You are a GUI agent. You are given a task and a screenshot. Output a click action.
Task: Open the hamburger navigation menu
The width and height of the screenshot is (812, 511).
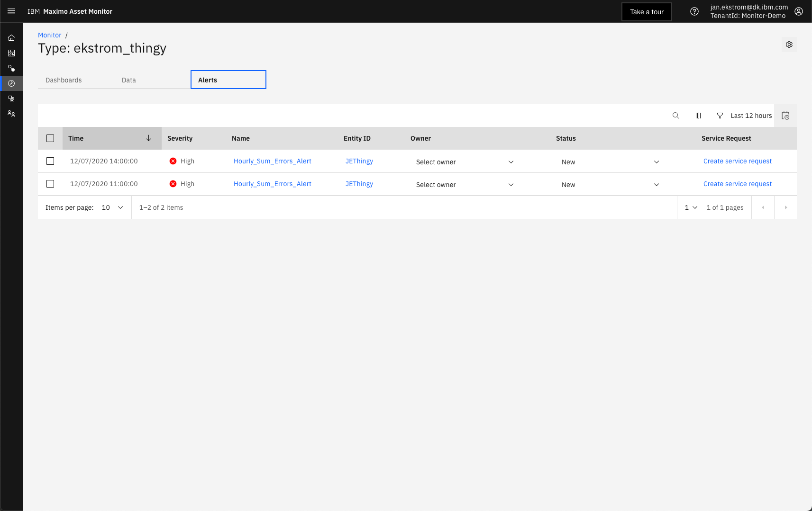click(11, 11)
